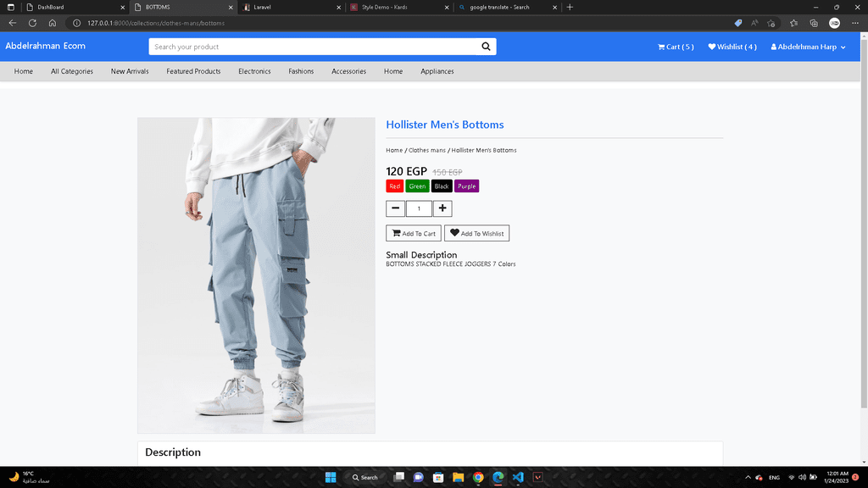Image resolution: width=868 pixels, height=488 pixels.
Task: Select the Green color option
Action: tap(417, 186)
